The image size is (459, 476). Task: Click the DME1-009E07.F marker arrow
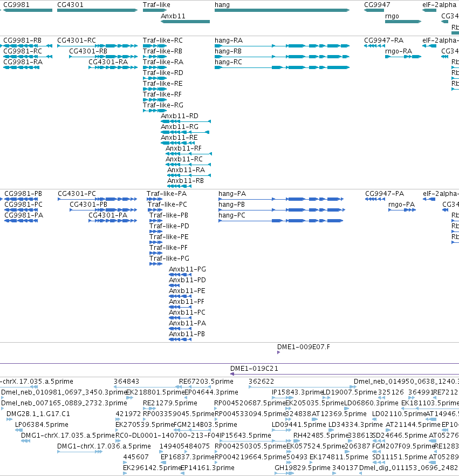[x=278, y=352]
